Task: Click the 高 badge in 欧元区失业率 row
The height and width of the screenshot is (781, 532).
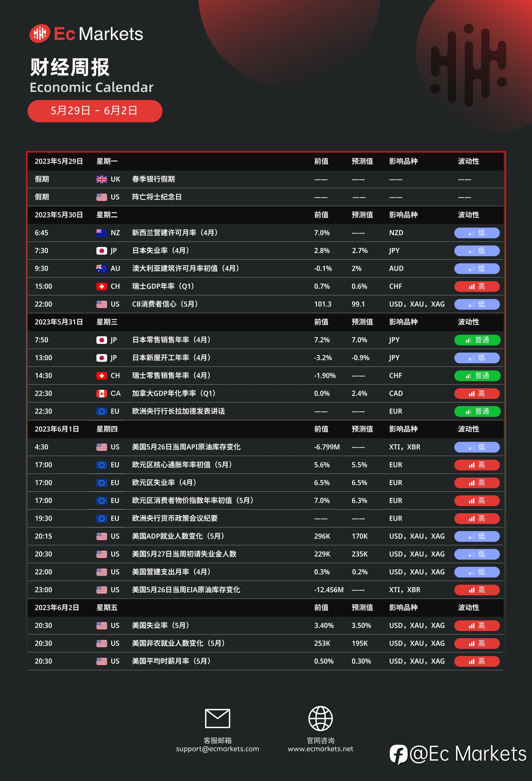Action: 477,483
